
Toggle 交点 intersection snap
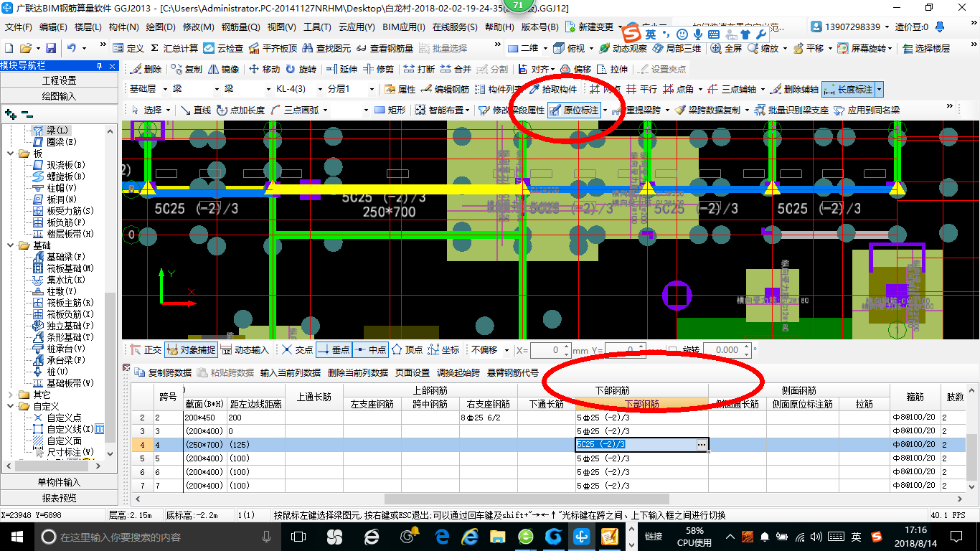[298, 350]
